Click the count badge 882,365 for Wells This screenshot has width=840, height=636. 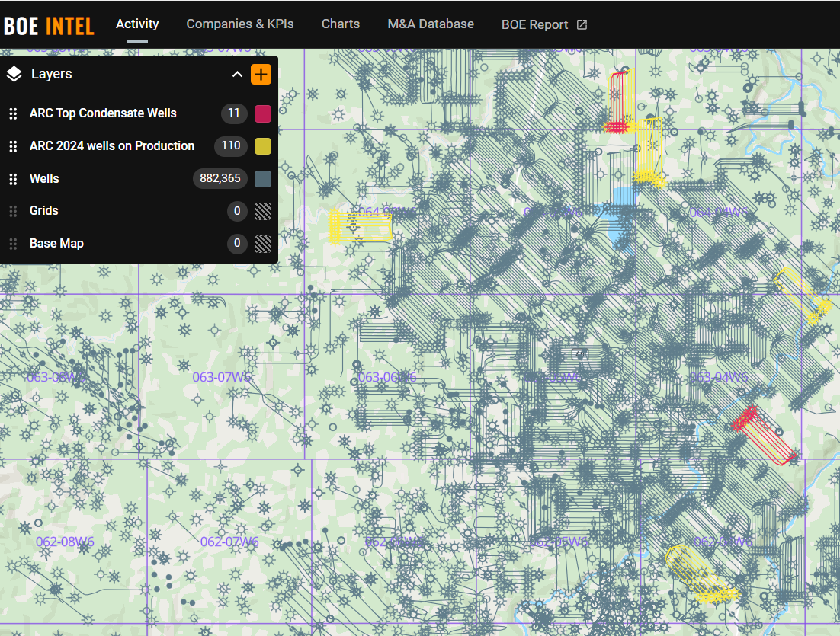220,178
